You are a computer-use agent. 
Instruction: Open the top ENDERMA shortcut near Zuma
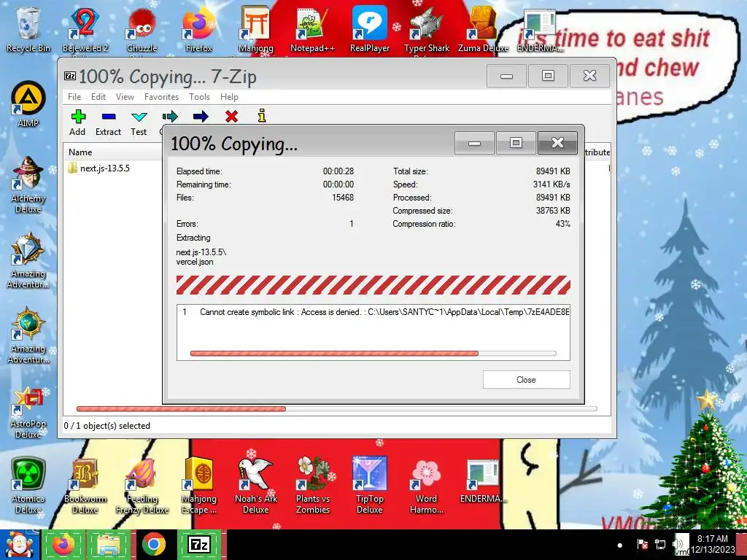pos(540,30)
